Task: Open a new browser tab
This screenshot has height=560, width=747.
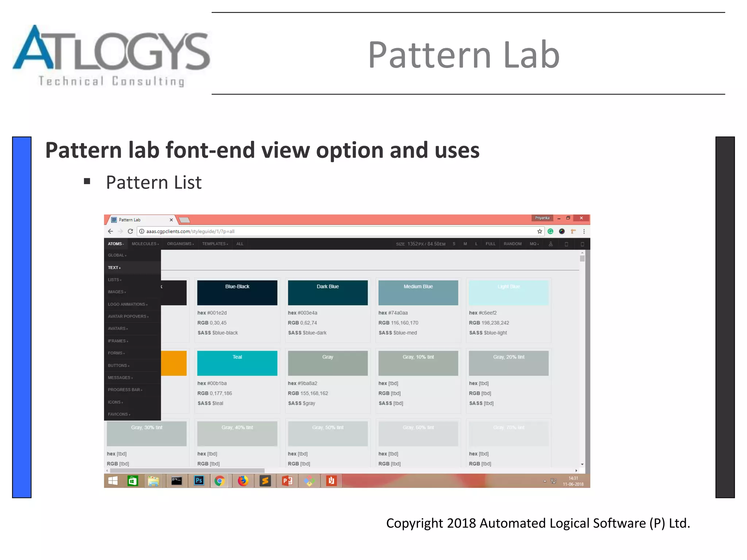Action: (184, 220)
